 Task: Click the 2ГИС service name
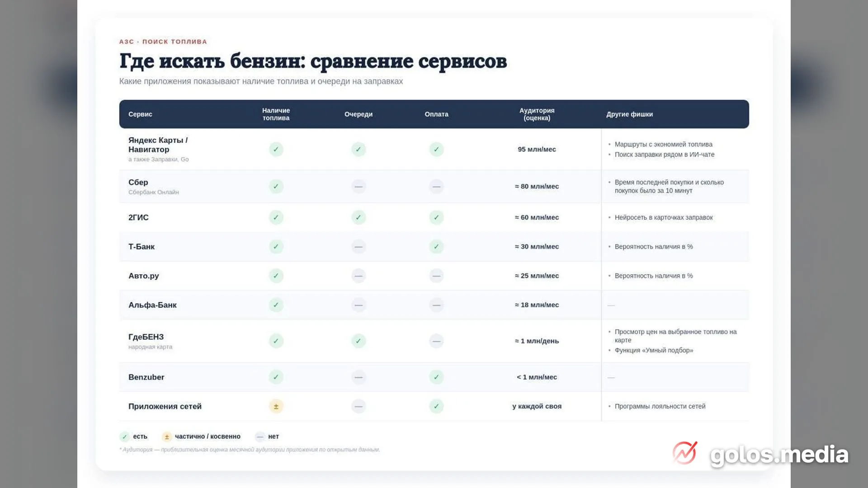coord(138,217)
